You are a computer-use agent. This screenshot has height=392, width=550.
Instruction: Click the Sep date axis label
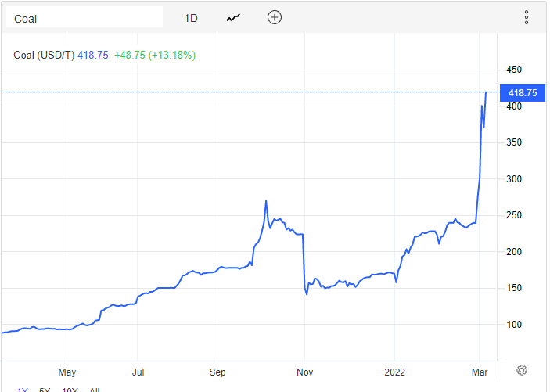[217, 372]
